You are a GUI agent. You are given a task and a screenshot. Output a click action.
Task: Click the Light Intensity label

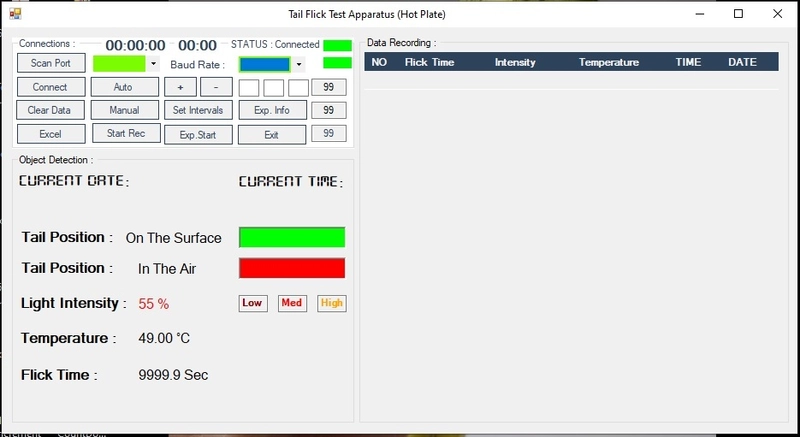(x=73, y=303)
